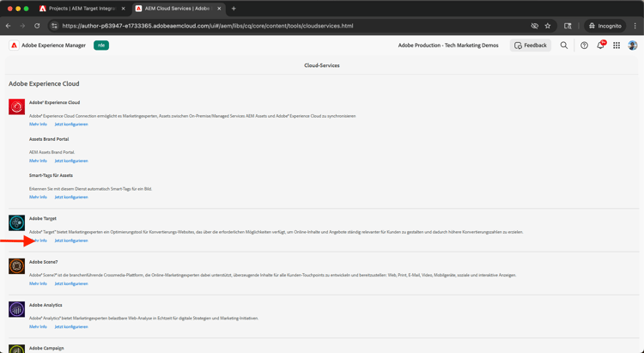This screenshot has height=353, width=644.
Task: Click the eye-slash tracking icon in address bar
Action: (534, 26)
